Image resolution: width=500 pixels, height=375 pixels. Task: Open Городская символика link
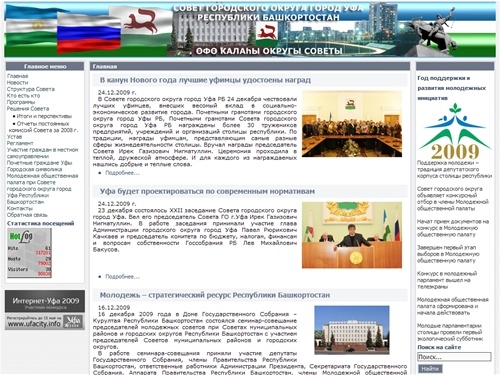pos(34,169)
